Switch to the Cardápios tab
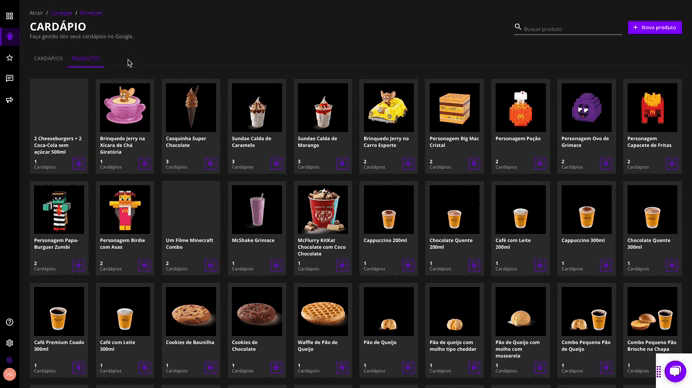 tap(48, 59)
